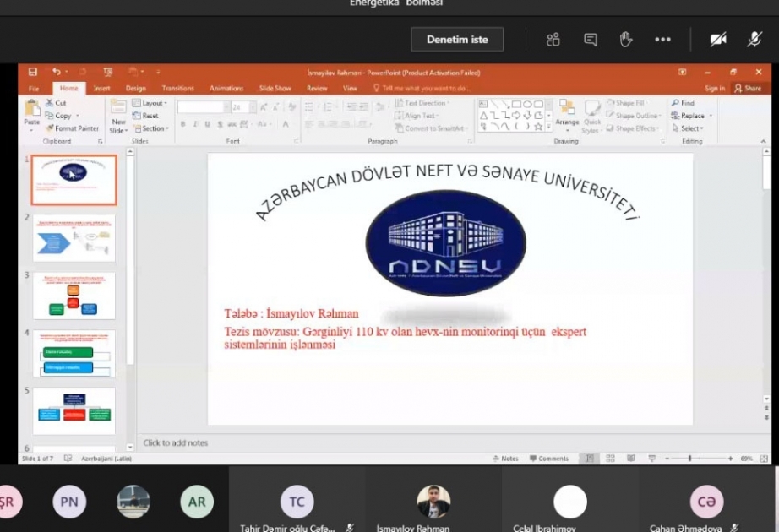Open the Transitions tab
The width and height of the screenshot is (779, 532).
pyautogui.click(x=178, y=89)
